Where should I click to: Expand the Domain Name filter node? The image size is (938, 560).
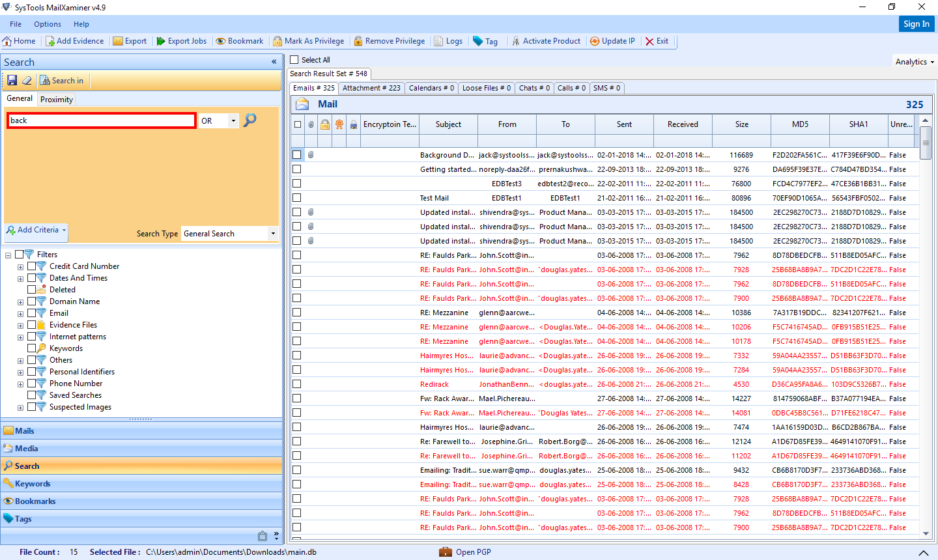click(x=20, y=302)
